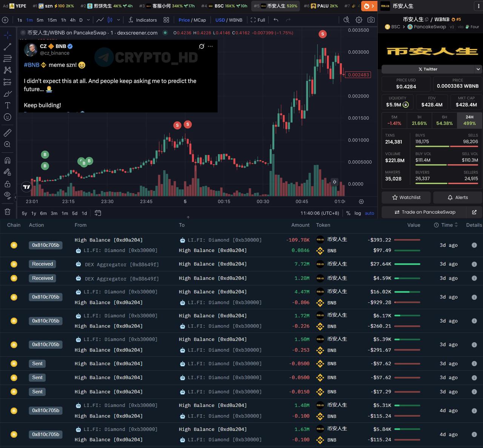483x448 pixels.
Task: Select the 5m timeframe
Action: click(40, 20)
